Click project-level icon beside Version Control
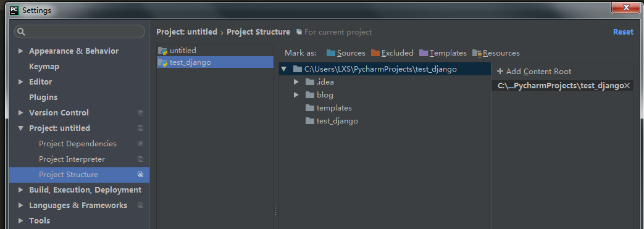The height and width of the screenshot is (229, 644). 140,113
